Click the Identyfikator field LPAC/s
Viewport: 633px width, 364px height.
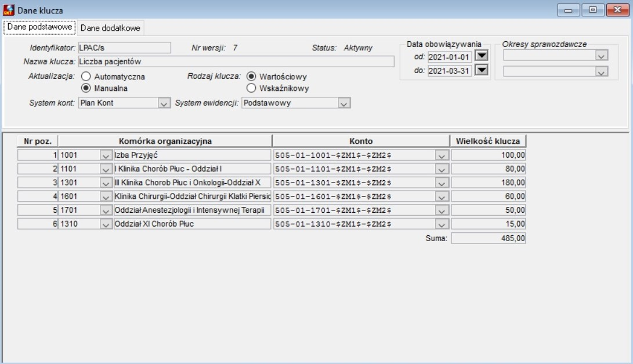point(124,48)
